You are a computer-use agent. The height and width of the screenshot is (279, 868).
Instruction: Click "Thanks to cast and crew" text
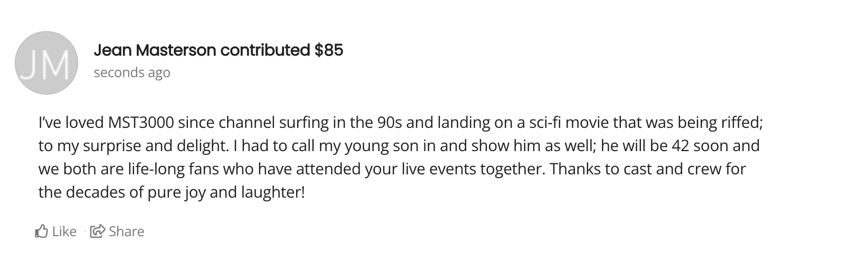tap(617, 169)
